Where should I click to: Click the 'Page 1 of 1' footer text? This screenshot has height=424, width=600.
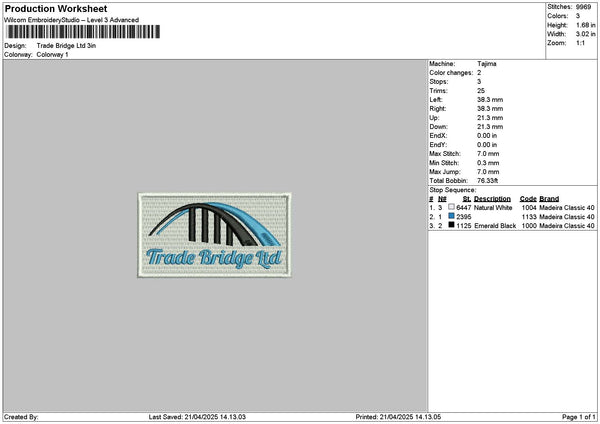pos(579,417)
